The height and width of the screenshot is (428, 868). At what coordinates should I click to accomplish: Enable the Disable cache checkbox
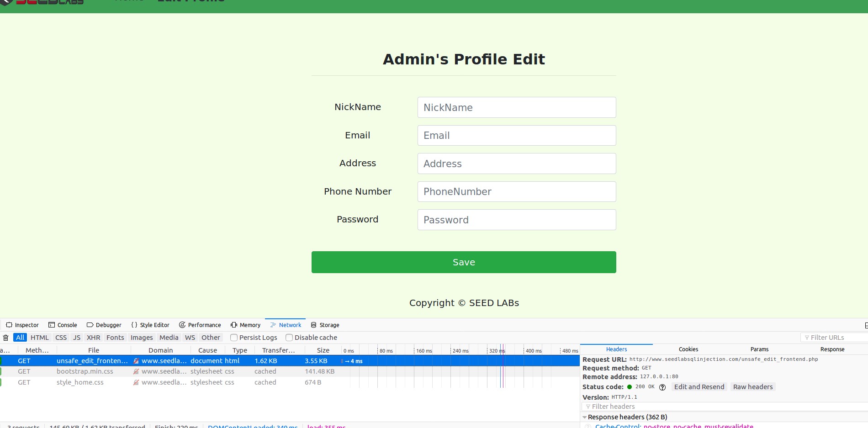289,338
